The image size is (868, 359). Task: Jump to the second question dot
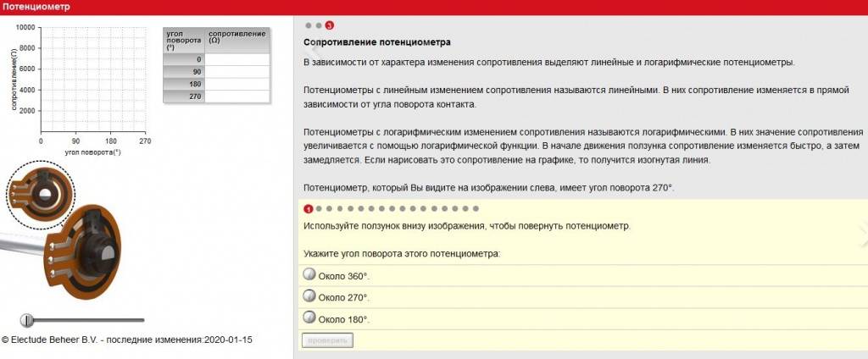(319, 208)
